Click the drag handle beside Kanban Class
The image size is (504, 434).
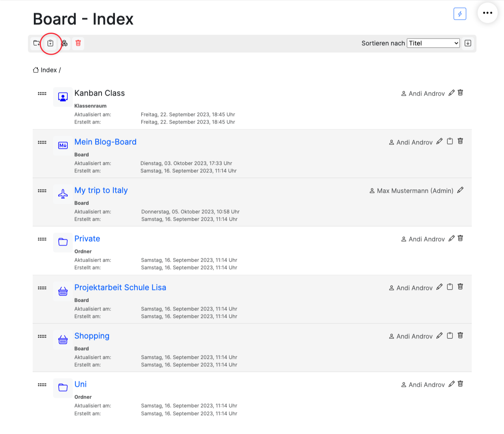[42, 93]
